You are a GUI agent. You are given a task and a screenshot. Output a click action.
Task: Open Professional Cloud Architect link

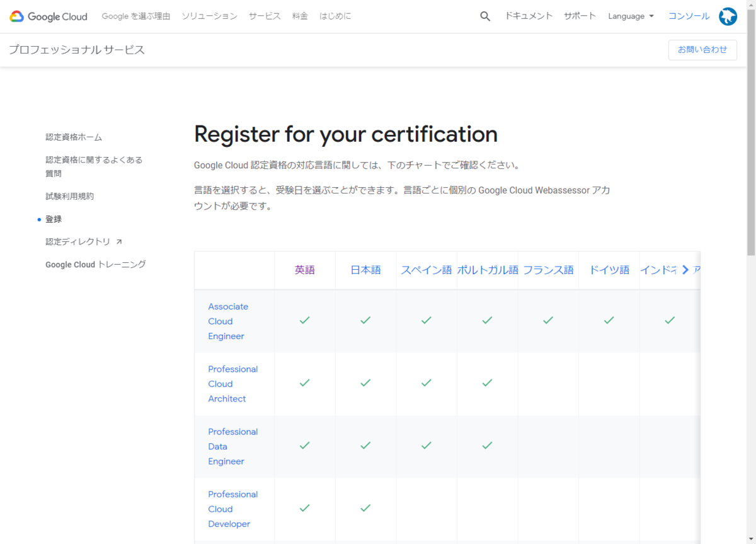233,384
